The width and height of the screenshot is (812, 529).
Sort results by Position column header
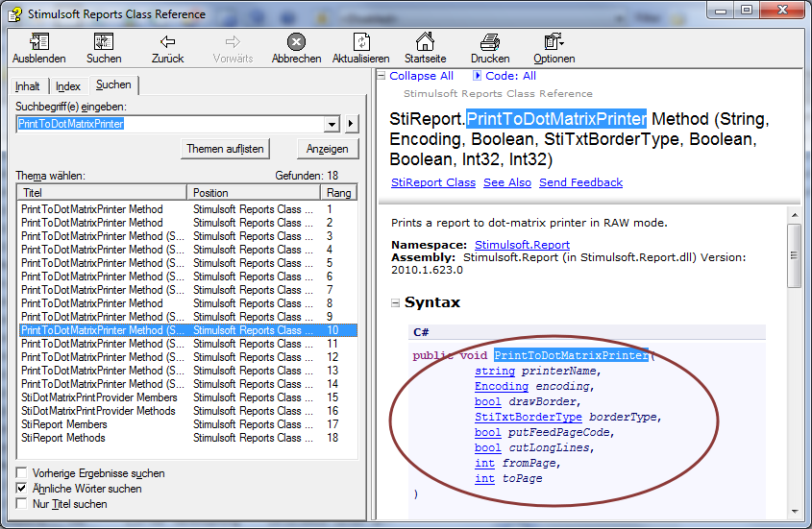pos(254,193)
